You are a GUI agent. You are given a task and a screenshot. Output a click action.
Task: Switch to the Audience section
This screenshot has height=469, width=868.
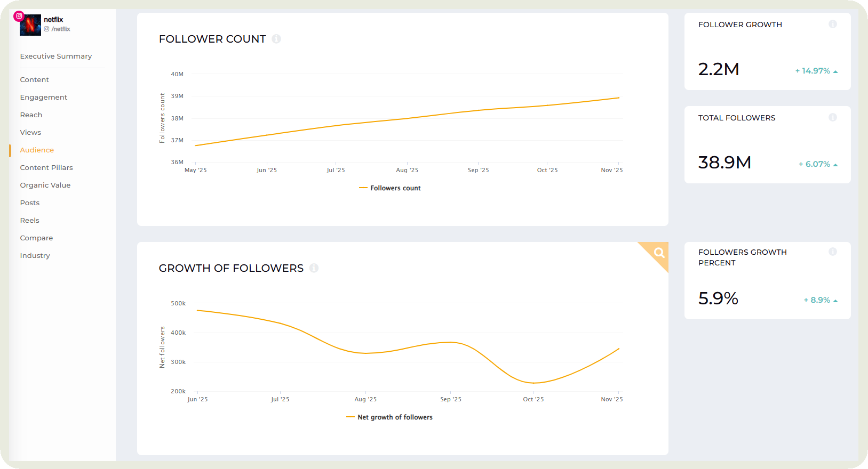pyautogui.click(x=36, y=150)
